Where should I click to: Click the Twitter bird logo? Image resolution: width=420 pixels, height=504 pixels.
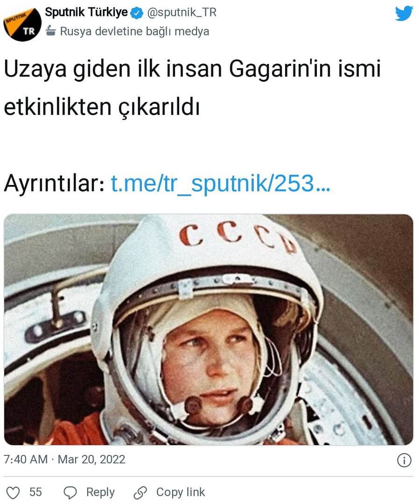click(404, 14)
